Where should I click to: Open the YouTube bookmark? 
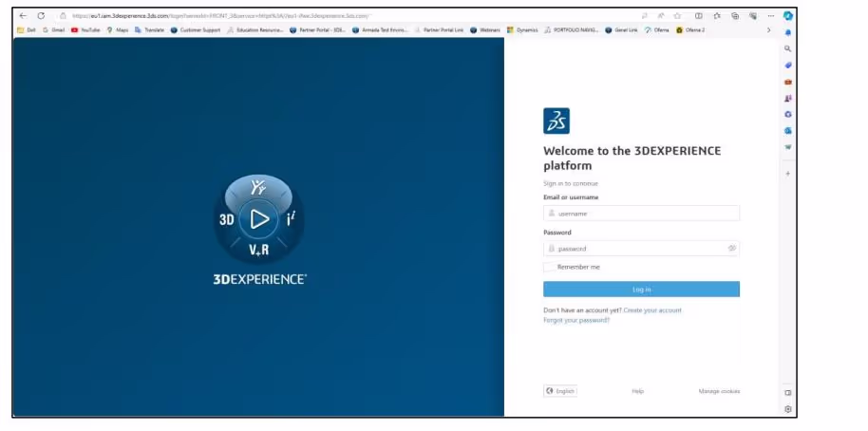pyautogui.click(x=85, y=29)
